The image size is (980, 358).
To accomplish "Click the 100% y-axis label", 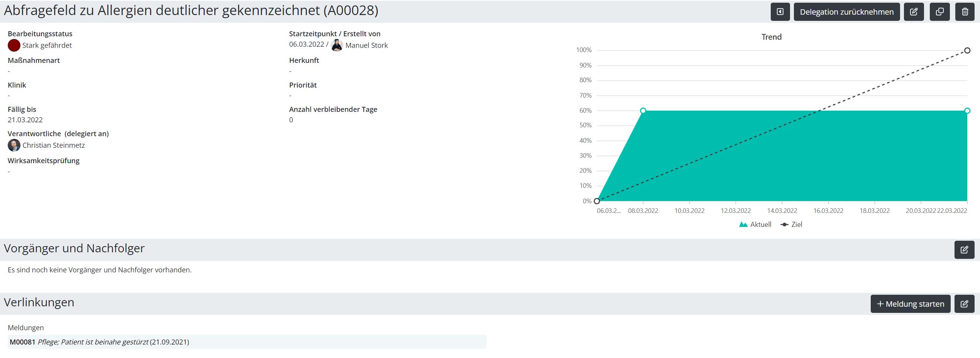I will [x=584, y=50].
